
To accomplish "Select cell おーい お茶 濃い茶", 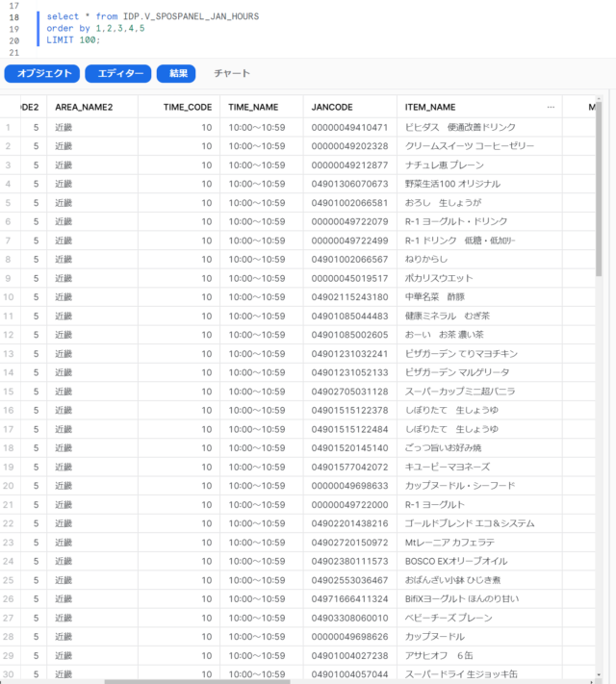I will coord(479,335).
